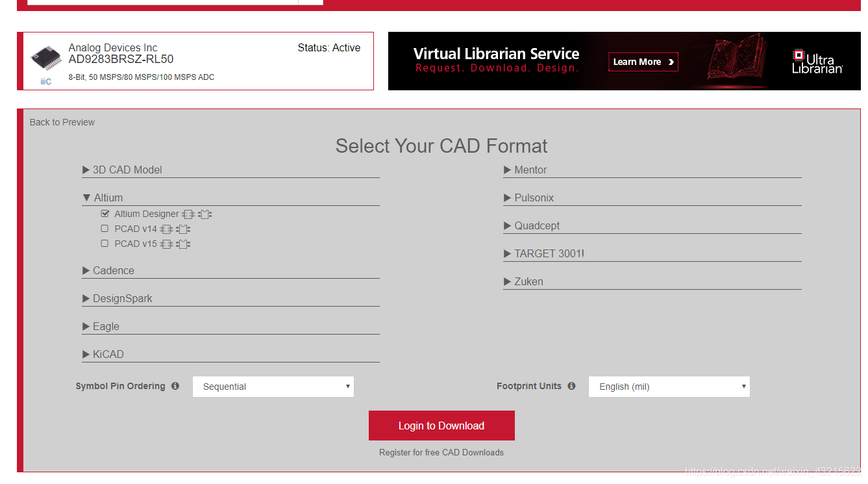868x484 pixels.
Task: Click the AD9283BRSZ-RL50 part number text
Action: pos(121,59)
